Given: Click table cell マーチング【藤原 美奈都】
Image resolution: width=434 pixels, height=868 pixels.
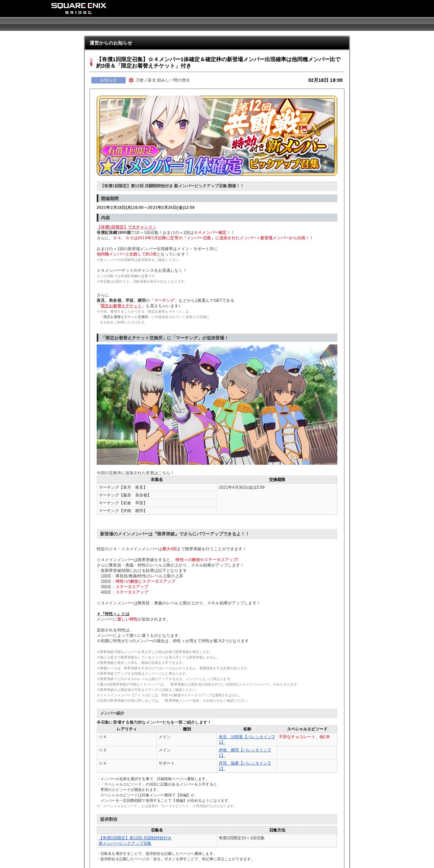Looking at the screenshot, I should (156, 495).
